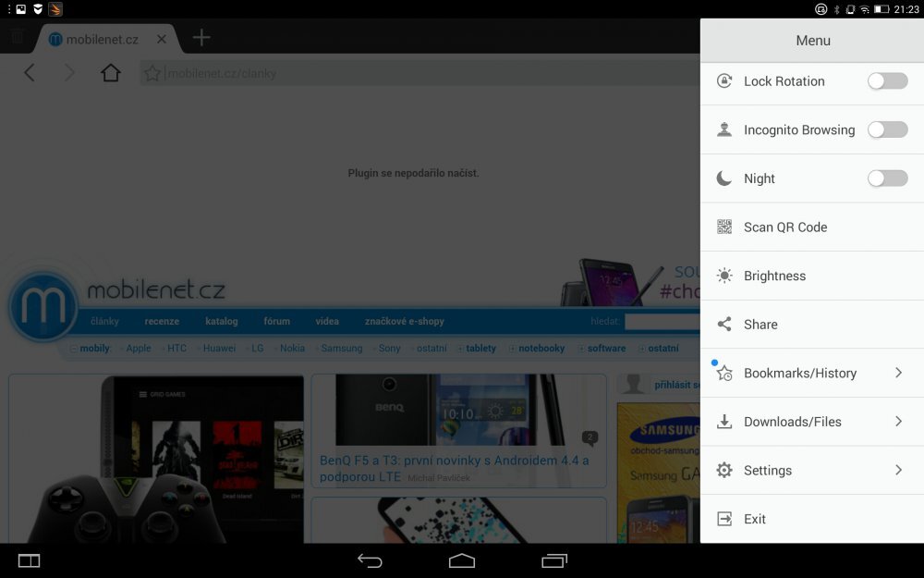This screenshot has height=578, width=924.
Task: Tap the Exit icon at the menu bottom
Action: point(725,519)
